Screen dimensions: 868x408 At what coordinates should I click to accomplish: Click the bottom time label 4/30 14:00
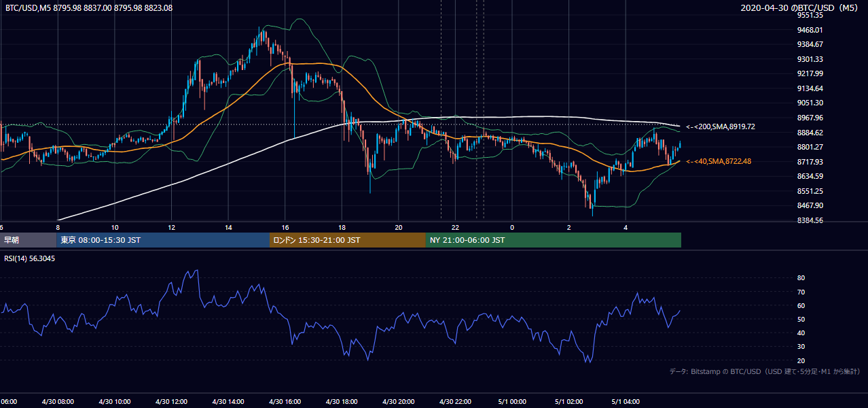[228, 401]
